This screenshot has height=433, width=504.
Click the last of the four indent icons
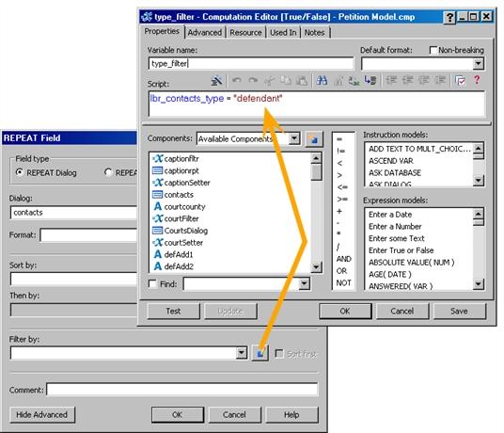[x=440, y=80]
